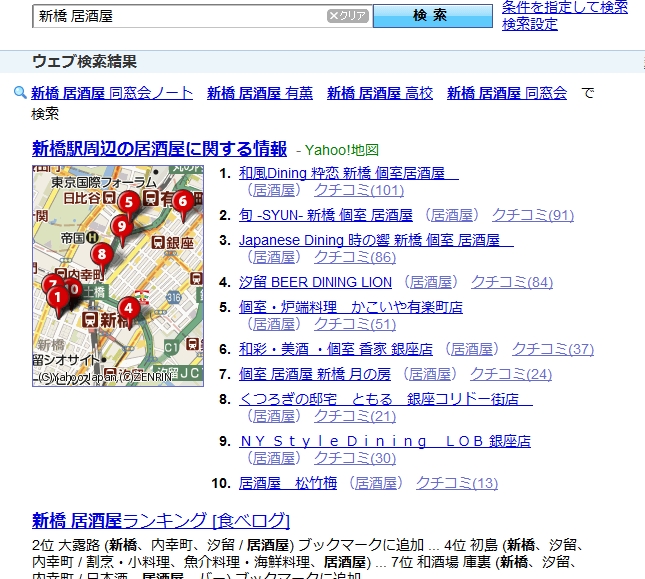The image size is (645, 579).
Task: Click 居酒屋 category link under かこいや有楽町店
Action: coord(274,324)
